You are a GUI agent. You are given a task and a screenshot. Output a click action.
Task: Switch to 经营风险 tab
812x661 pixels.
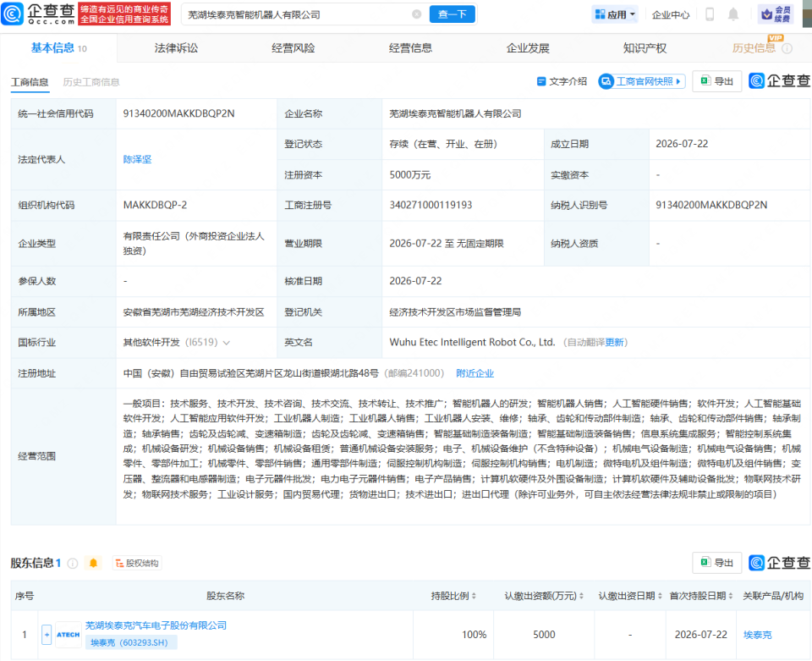tap(294, 48)
